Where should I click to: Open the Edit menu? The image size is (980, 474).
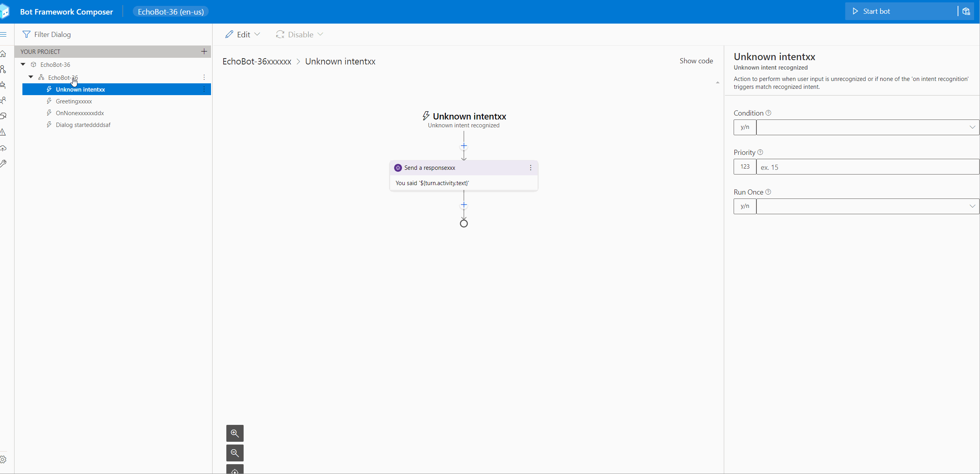(x=243, y=35)
